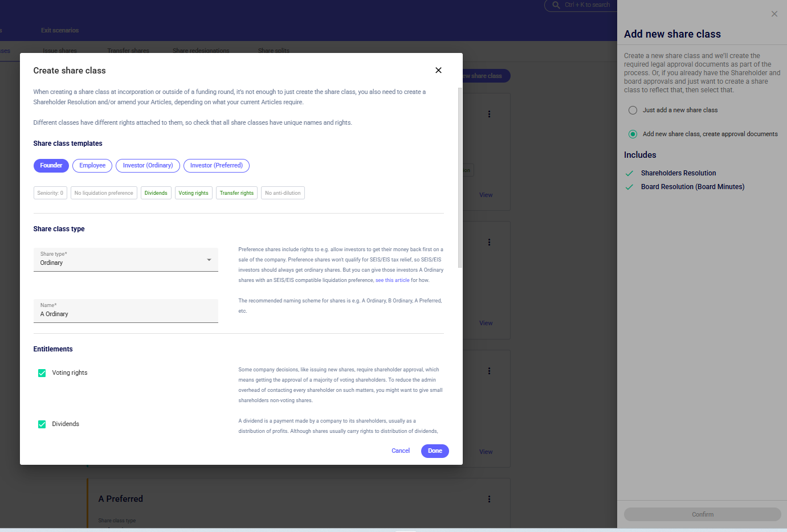Select Add new share class, create approval documents

tap(633, 134)
